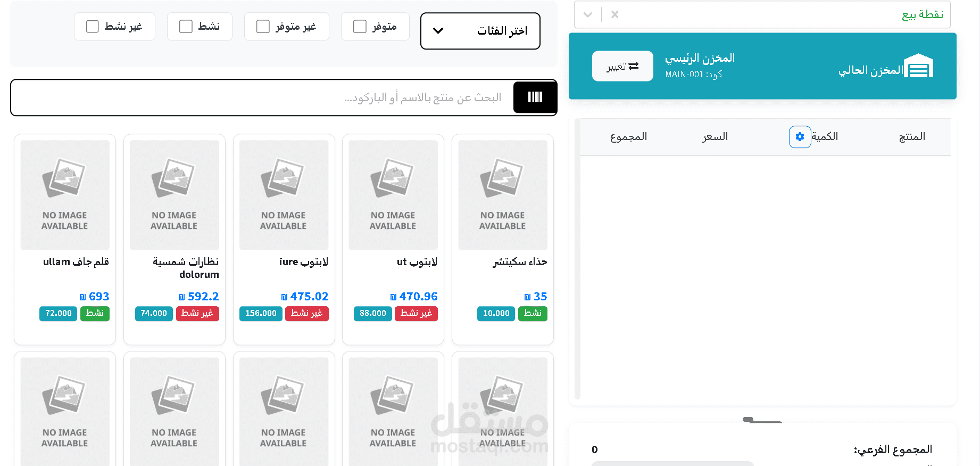Screen dimensions: 980x466
Task: Clear the نقطة بيع selection with X
Action: click(614, 14)
